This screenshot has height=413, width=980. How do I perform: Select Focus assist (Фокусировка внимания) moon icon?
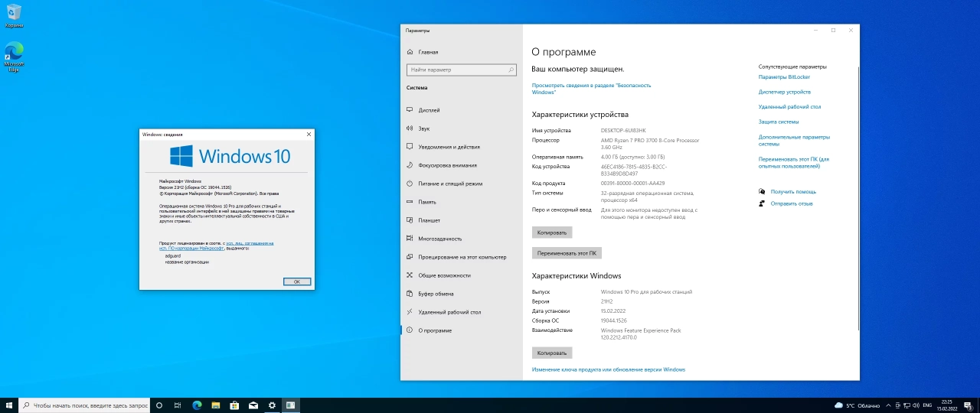[x=409, y=165]
